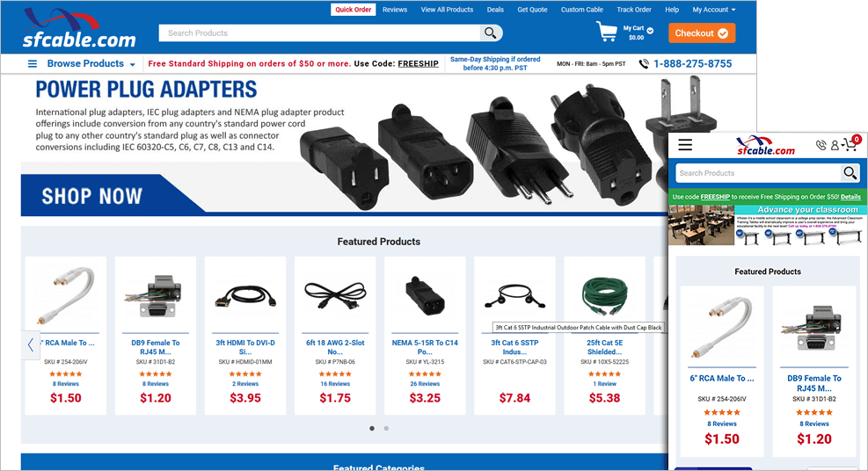Image resolution: width=868 pixels, height=471 pixels.
Task: Select the second carousel page dot
Action: (x=386, y=429)
